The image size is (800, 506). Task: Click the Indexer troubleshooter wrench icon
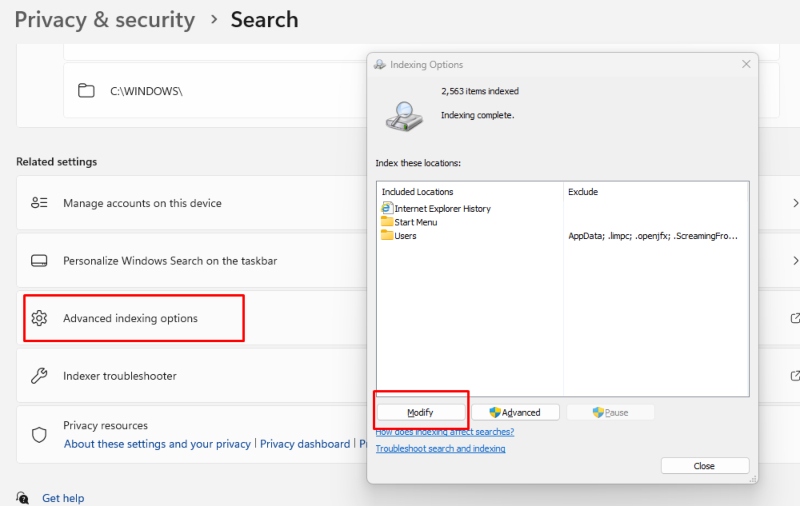tap(39, 376)
